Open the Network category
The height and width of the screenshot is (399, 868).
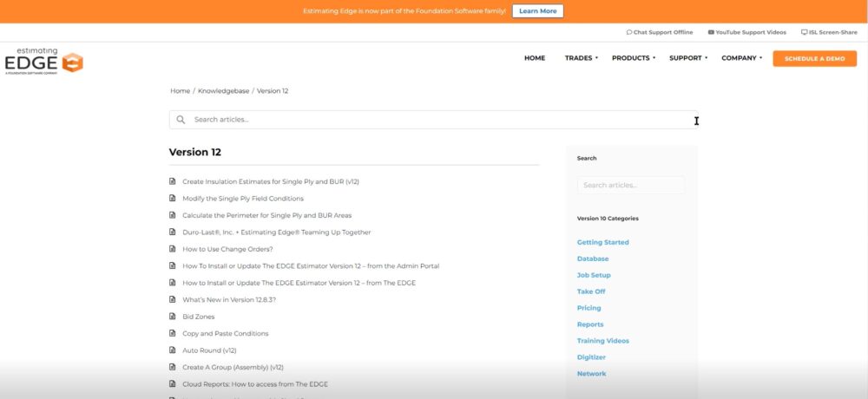[x=591, y=374]
